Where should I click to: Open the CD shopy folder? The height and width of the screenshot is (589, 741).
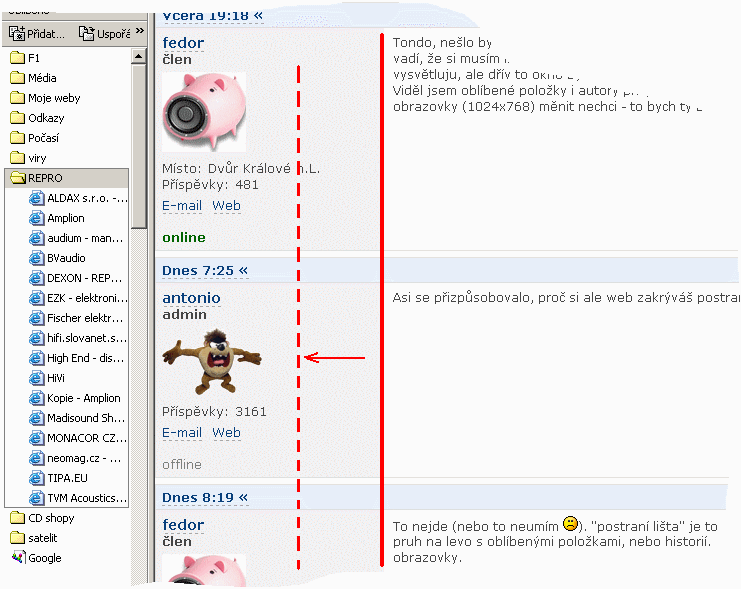[x=42, y=518]
